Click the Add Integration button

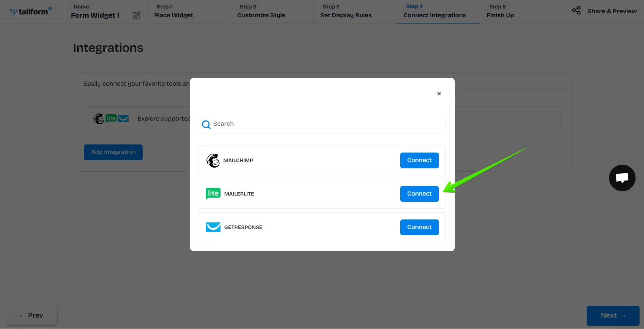113,152
